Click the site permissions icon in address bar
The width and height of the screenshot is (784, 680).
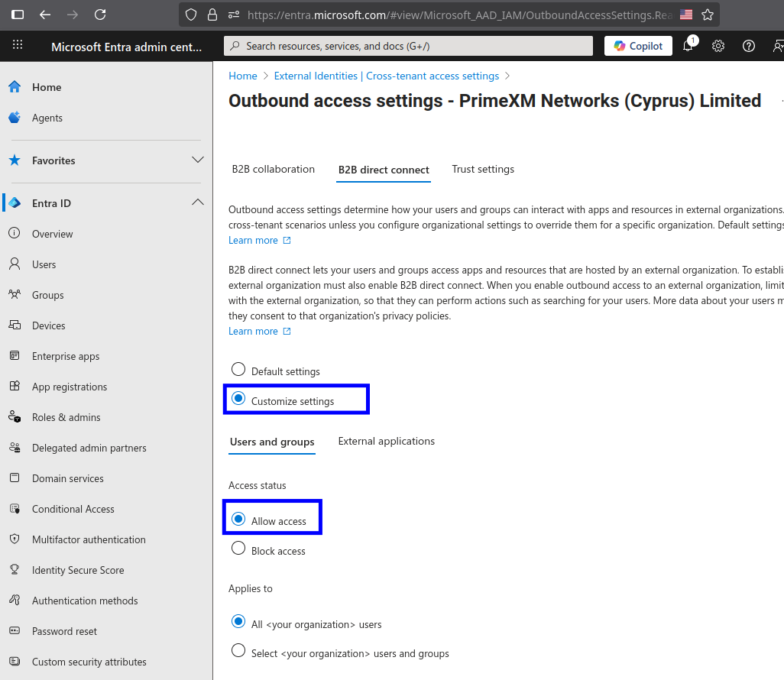pyautogui.click(x=234, y=15)
